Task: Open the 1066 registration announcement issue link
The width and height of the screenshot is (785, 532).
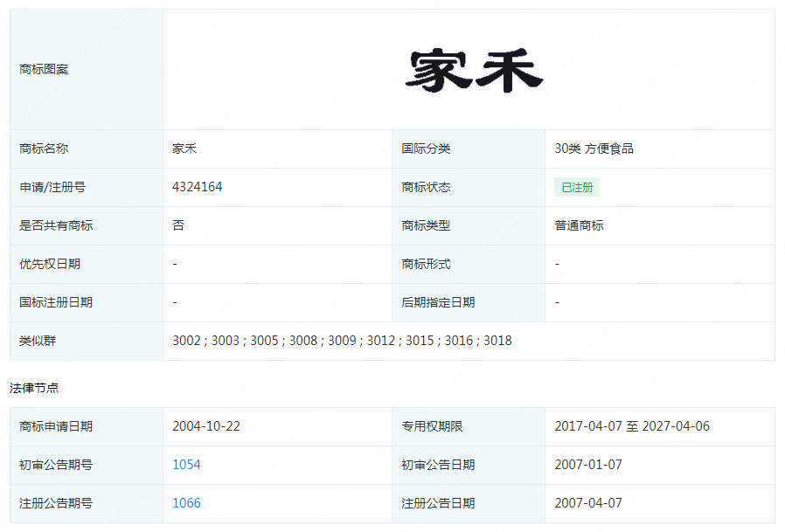Action: tap(186, 503)
